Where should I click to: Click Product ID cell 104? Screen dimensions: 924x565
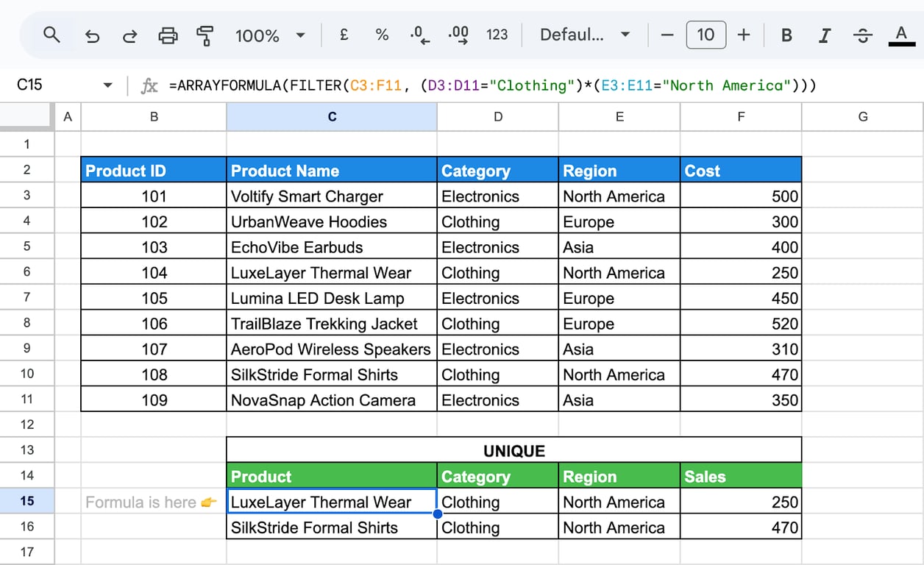tap(154, 272)
